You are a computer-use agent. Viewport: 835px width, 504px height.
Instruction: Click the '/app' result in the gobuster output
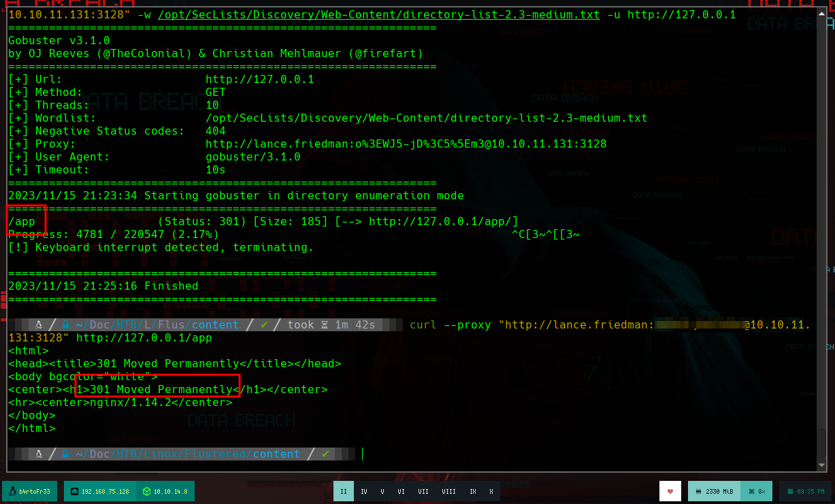pyautogui.click(x=22, y=222)
